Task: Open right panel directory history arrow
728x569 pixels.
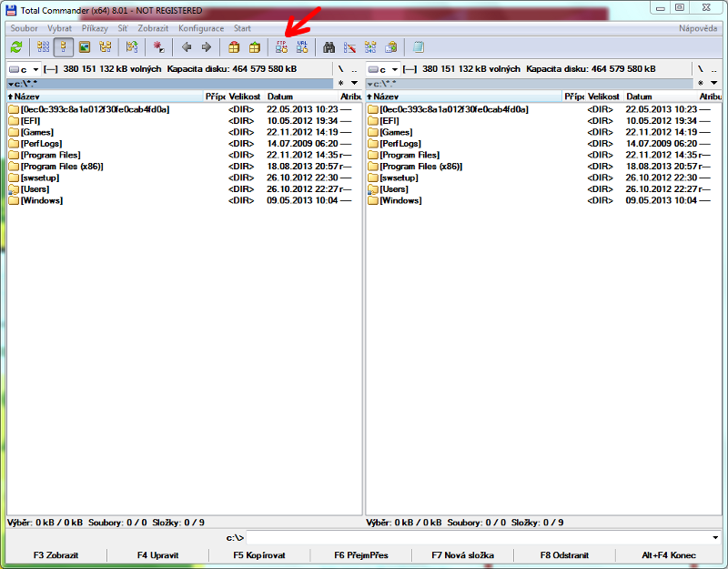Action: (714, 83)
